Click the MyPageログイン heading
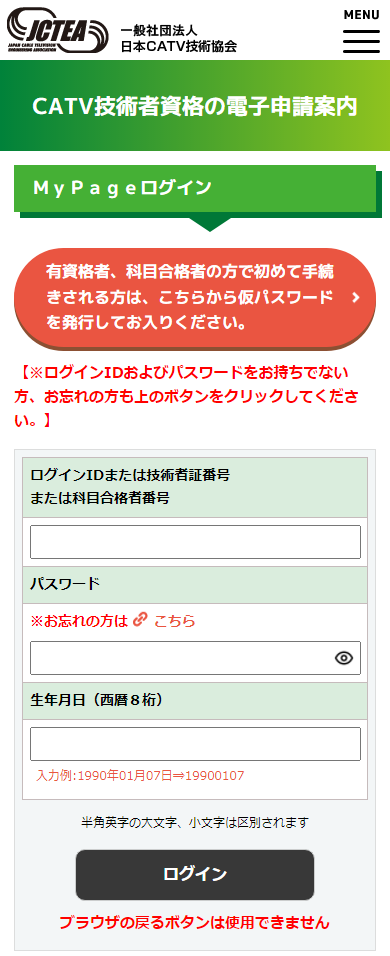 [x=122, y=187]
